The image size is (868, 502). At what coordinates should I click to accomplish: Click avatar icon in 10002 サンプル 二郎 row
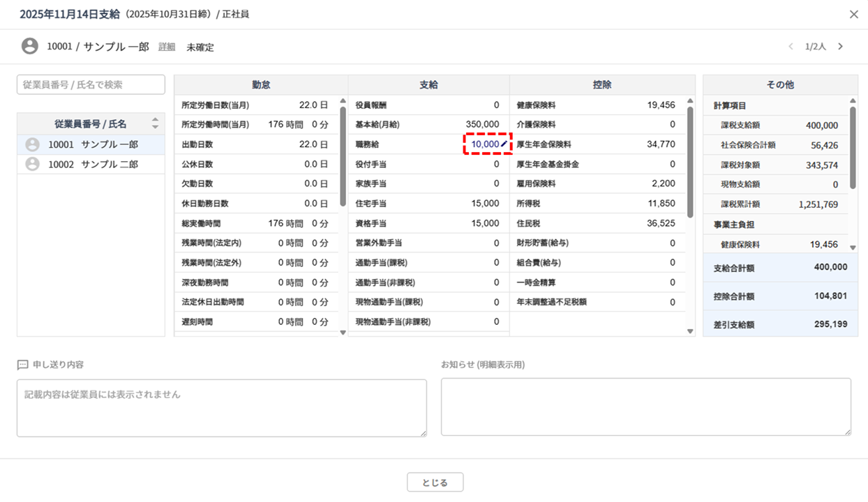point(32,164)
